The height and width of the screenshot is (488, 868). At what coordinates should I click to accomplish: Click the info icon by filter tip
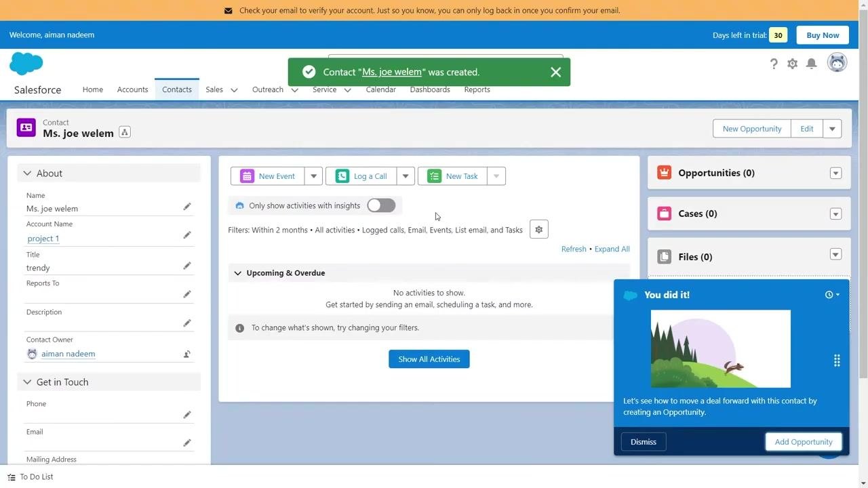click(x=239, y=328)
